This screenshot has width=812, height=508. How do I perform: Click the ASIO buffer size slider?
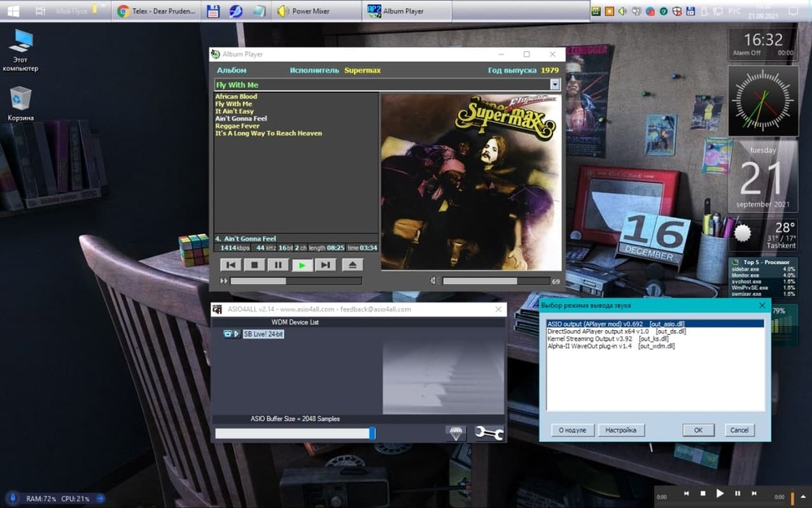[x=294, y=433]
